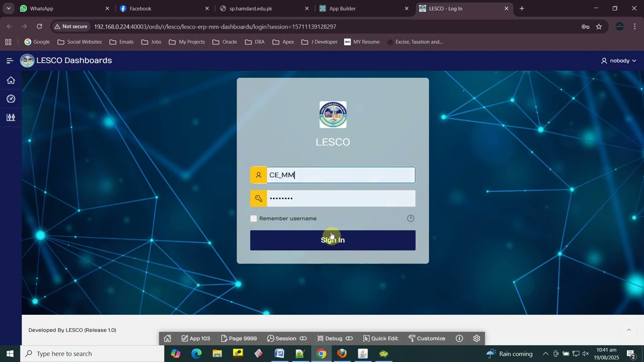Screen dimensions: 644x362
Task: Click the Not secure site indicator
Action: point(70,27)
